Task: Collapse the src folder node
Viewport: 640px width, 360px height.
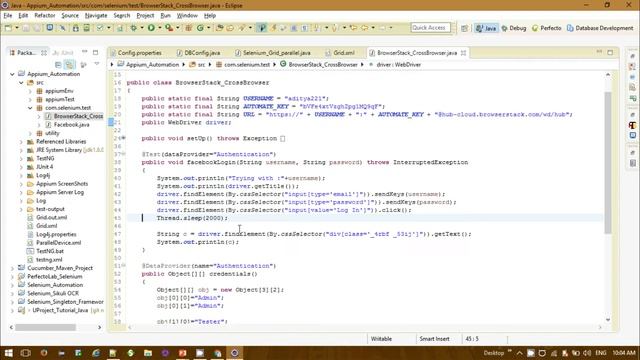Action: coord(21,82)
